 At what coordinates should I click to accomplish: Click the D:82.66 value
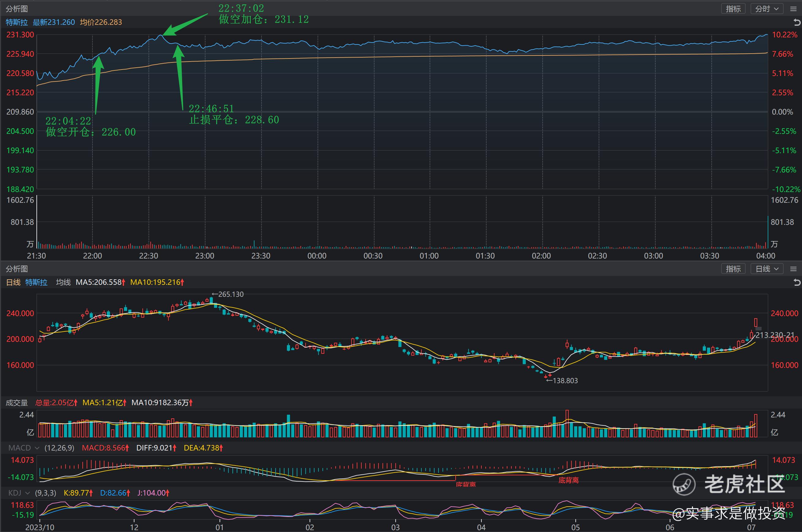(x=115, y=492)
